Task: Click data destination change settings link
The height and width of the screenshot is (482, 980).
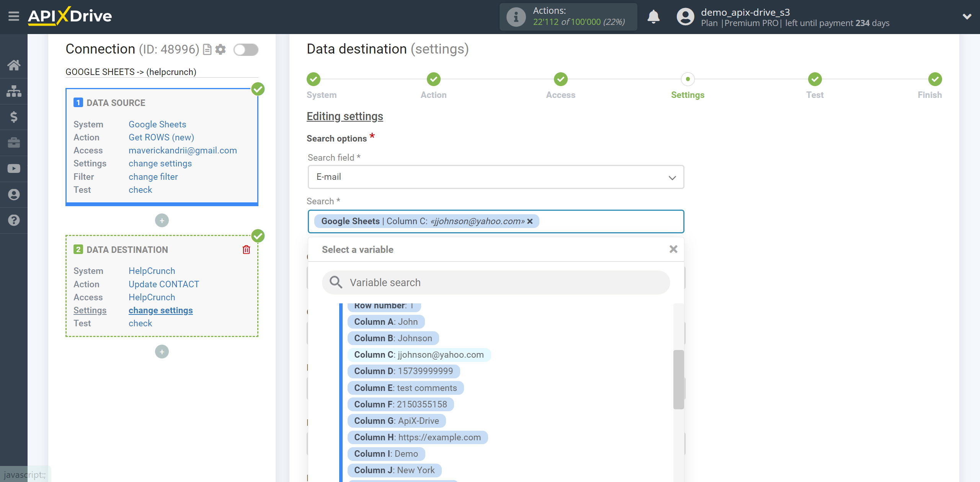Action: click(x=161, y=310)
